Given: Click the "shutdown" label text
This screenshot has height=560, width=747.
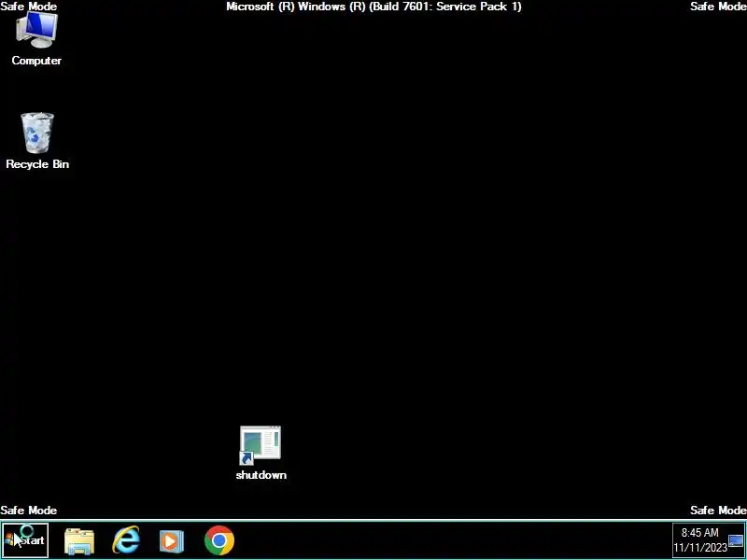Looking at the screenshot, I should pyautogui.click(x=261, y=475).
